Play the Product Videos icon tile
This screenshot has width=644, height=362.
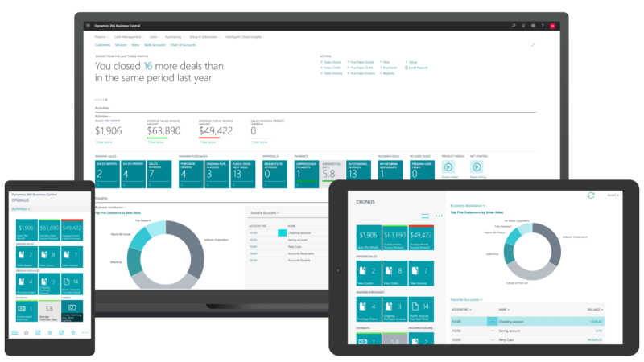tap(448, 167)
